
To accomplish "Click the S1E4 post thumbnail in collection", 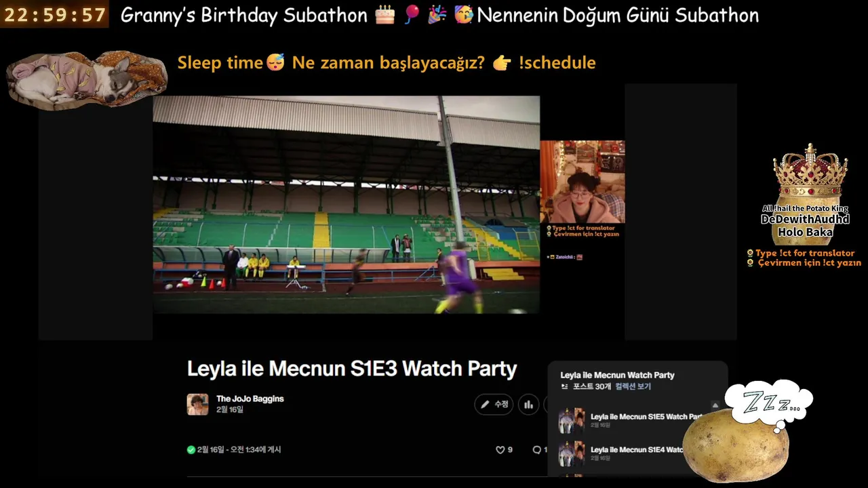I will coord(572,453).
